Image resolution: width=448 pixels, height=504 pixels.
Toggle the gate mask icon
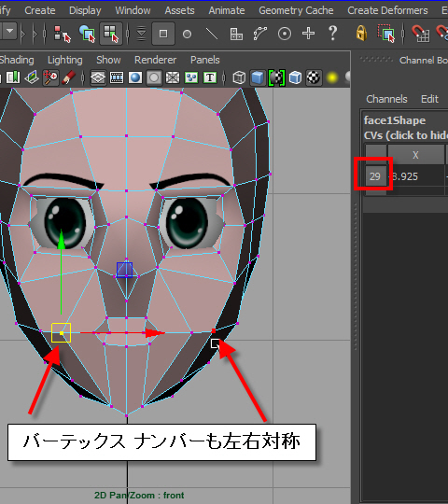[x=154, y=77]
